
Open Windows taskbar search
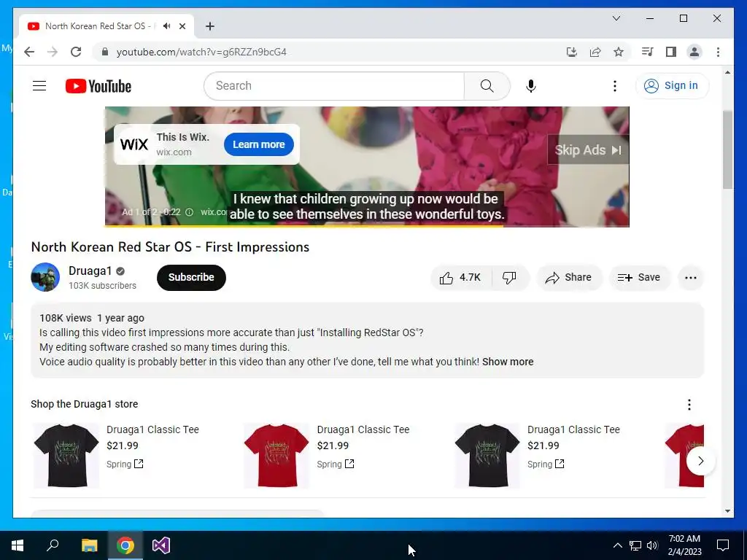tap(53, 545)
